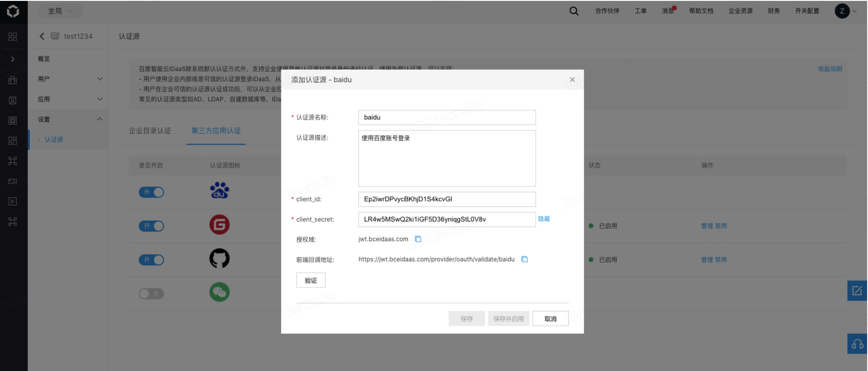Select 认证源 in the side menu
Image resolution: width=868 pixels, height=371 pixels.
(54, 140)
